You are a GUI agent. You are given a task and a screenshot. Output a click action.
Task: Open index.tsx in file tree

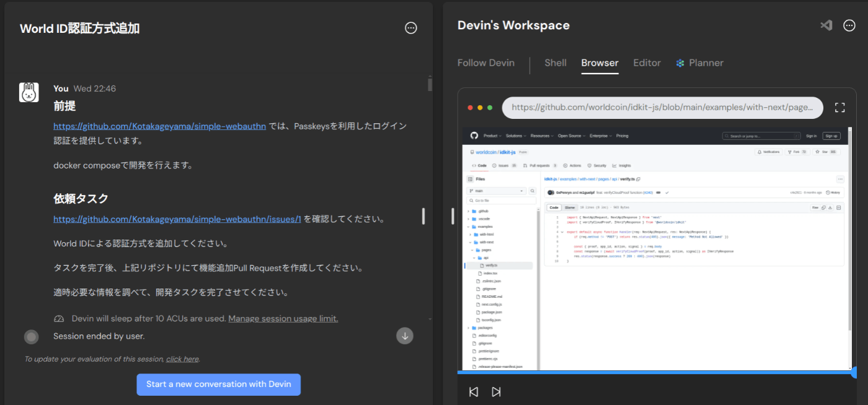491,273
